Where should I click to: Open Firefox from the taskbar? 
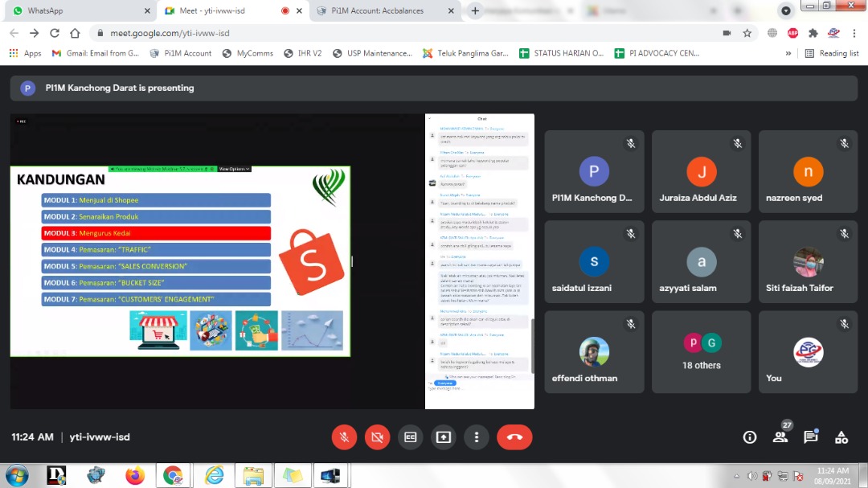point(134,476)
